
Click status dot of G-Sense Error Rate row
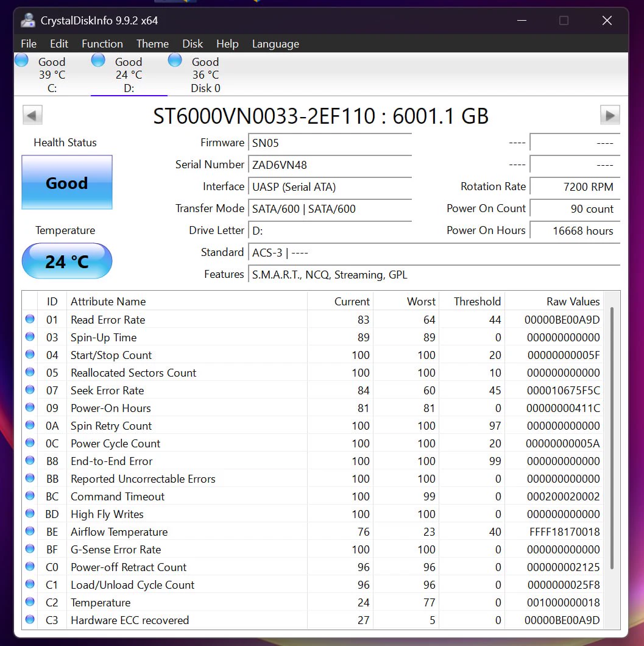(x=30, y=548)
